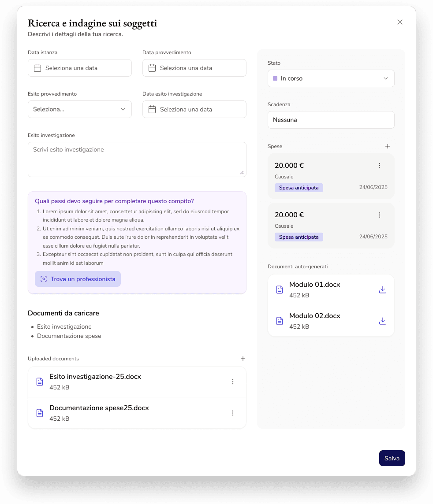Open Documentazione spese25.docx file name
This screenshot has width=433, height=504.
[99, 408]
